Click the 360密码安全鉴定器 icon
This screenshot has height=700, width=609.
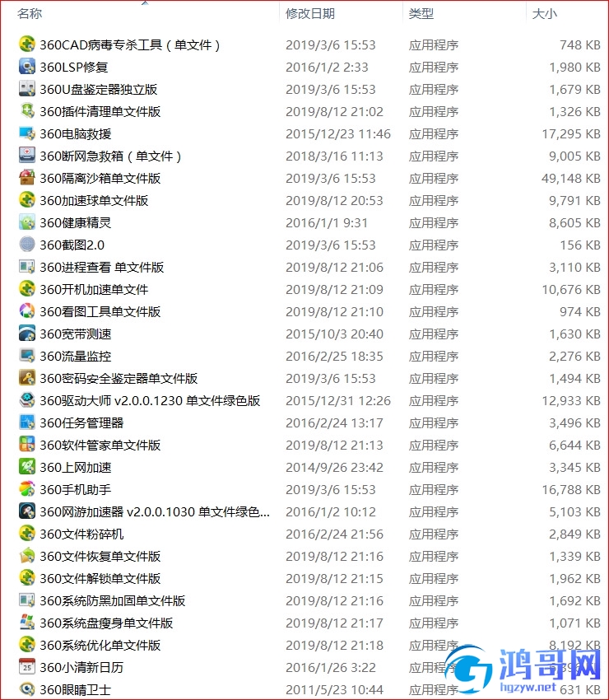[x=27, y=378]
